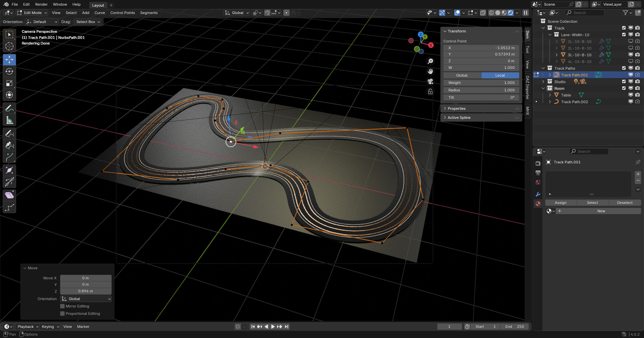Hide the Table object in viewport
This screenshot has height=338, width=644.
point(630,95)
